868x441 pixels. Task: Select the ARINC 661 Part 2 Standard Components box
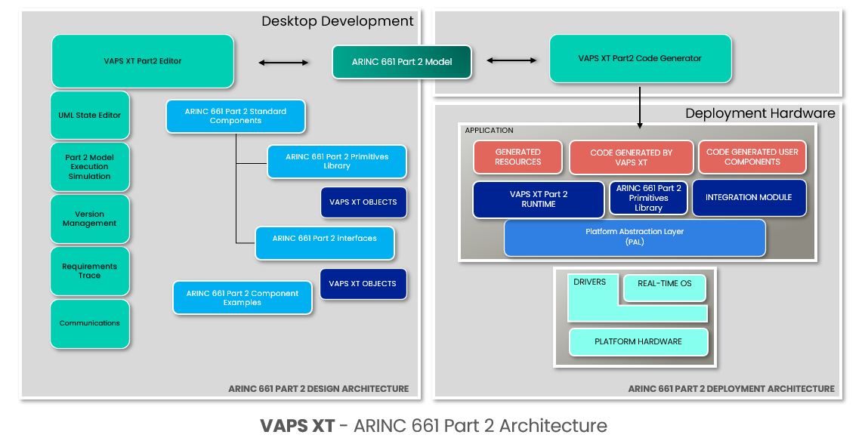(235, 116)
